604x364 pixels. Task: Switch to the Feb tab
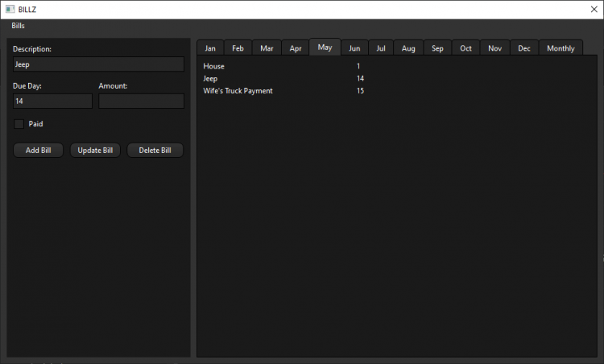[x=238, y=48]
